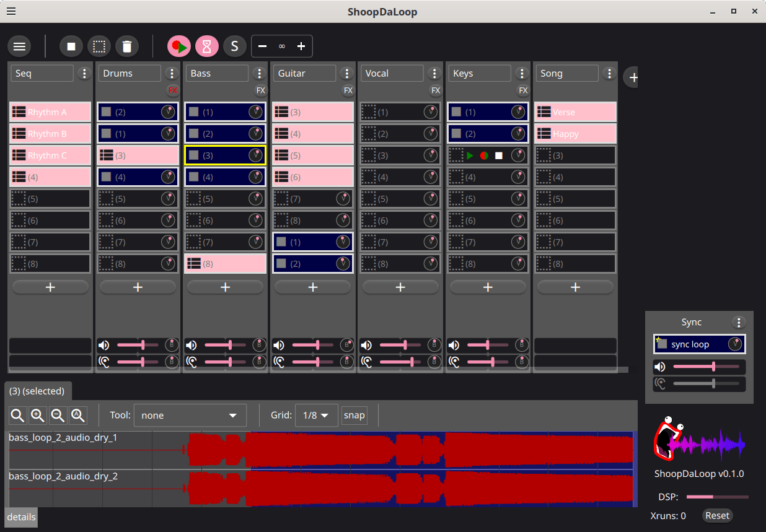Click the Reset xruns button
Screen dimensions: 766x532
[x=717, y=515]
